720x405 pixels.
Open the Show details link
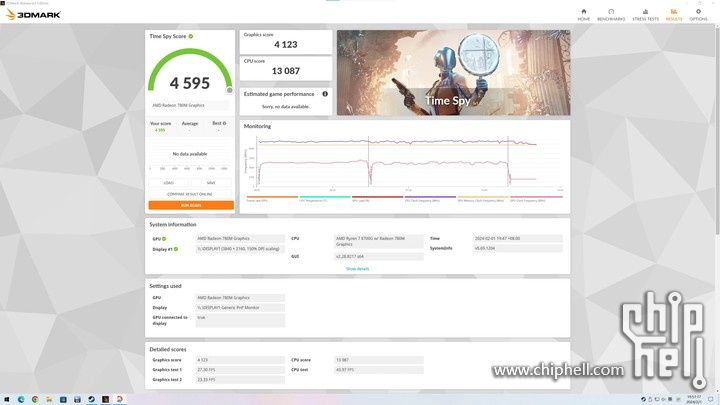[x=357, y=269]
